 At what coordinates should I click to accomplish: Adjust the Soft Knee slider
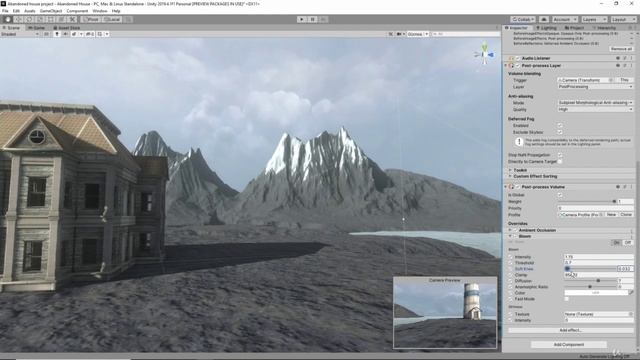pyautogui.click(x=591, y=269)
